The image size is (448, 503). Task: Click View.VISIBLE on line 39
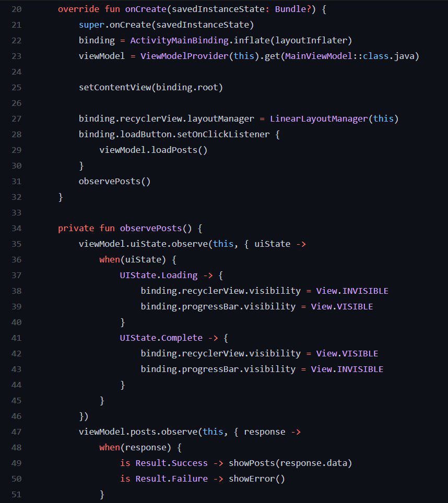(x=342, y=307)
